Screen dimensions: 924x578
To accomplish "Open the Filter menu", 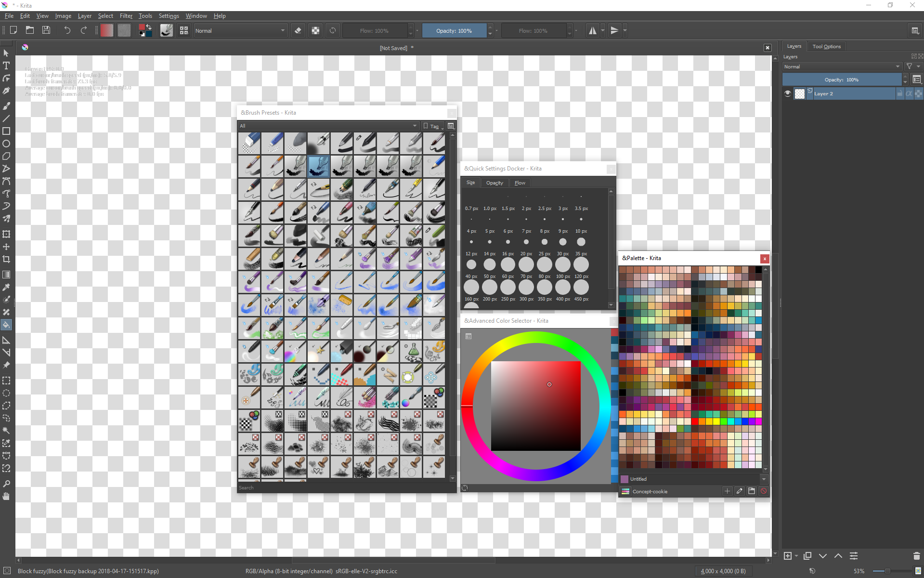I will 126,16.
